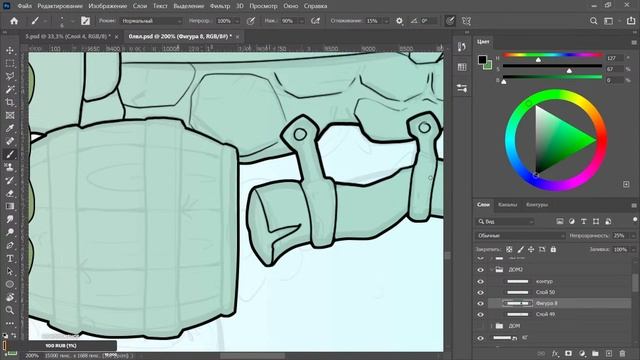The height and width of the screenshot is (360, 640).
Task: Open symmetry butterfly options
Action: [466, 21]
